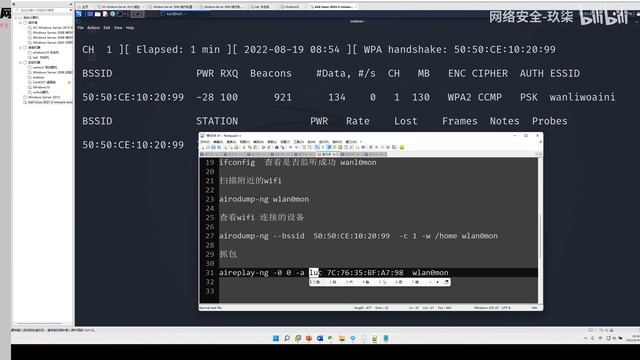This screenshot has width=640, height=360.
Task: Open the file manager icon in Kali panel
Action: (98, 14)
